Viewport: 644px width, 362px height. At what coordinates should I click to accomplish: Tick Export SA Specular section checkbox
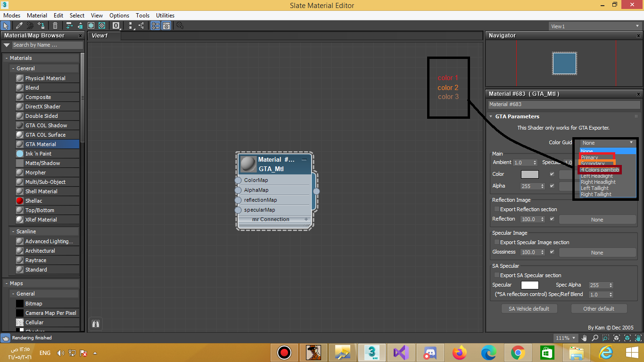(x=496, y=275)
